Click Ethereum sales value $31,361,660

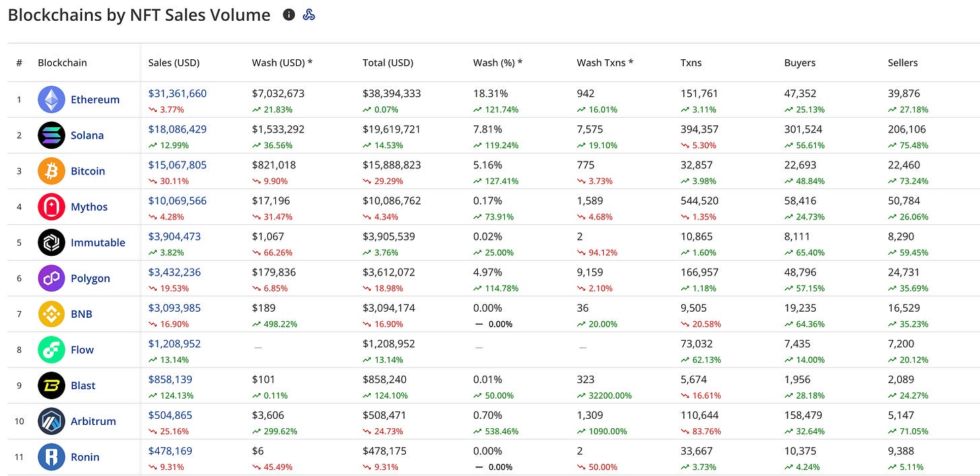[178, 94]
